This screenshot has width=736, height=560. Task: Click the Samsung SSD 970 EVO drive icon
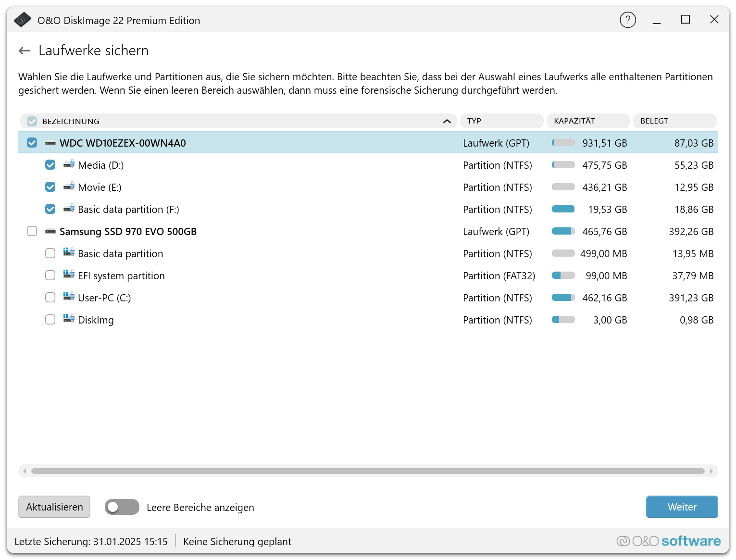(x=50, y=232)
